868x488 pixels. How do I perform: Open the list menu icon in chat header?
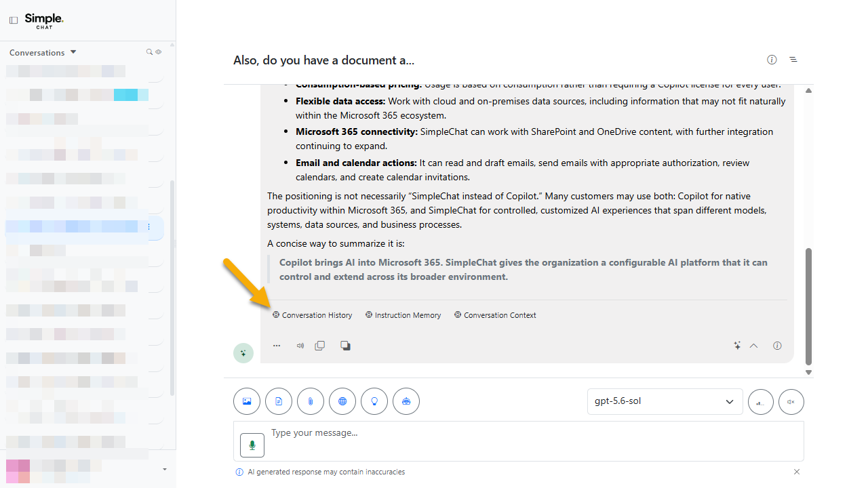coord(793,60)
